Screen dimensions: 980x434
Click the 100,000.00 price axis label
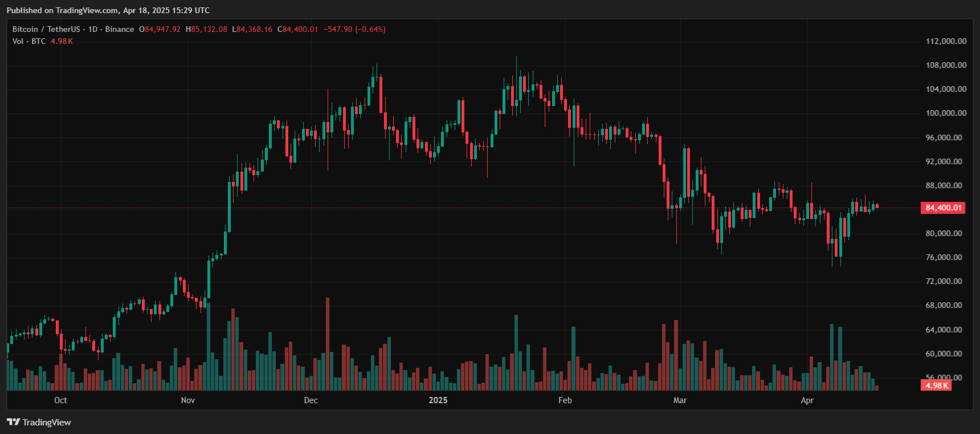click(x=946, y=113)
